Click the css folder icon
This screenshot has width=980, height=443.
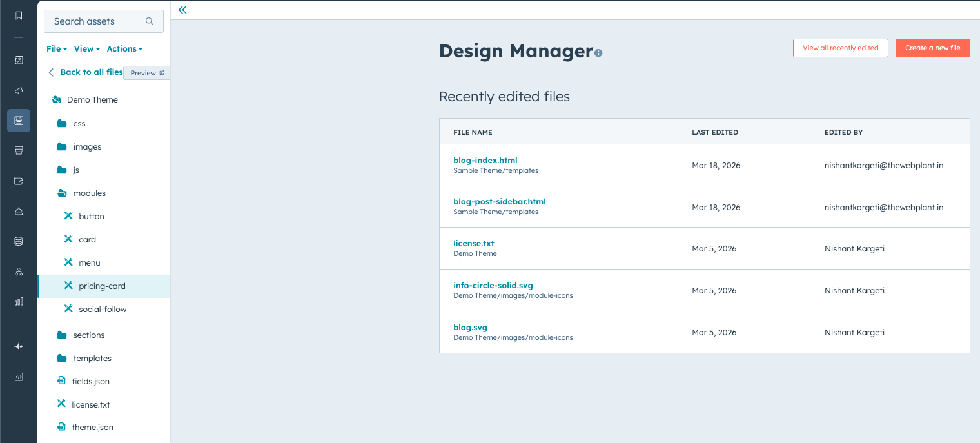tap(62, 123)
